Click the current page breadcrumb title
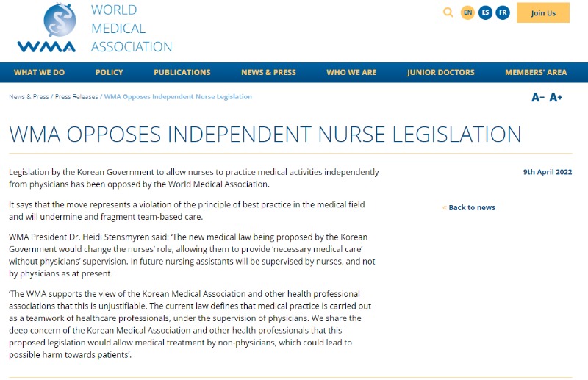The height and width of the screenshot is (380, 588). 178,97
